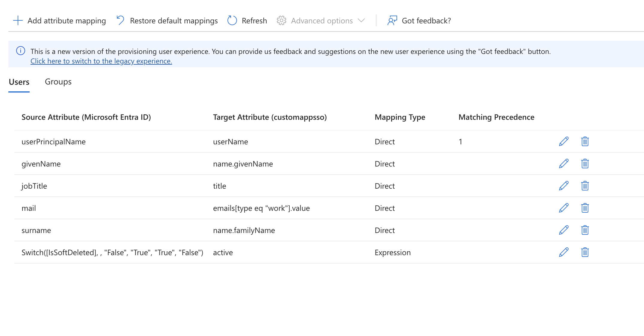Click the Matching Precedence column header
The image size is (644, 336).
click(496, 117)
